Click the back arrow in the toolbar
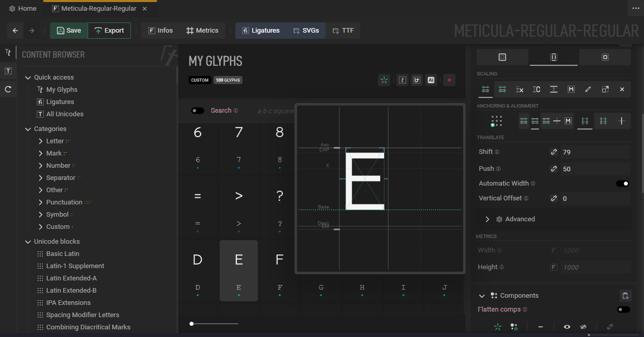The image size is (644, 337). [x=15, y=31]
